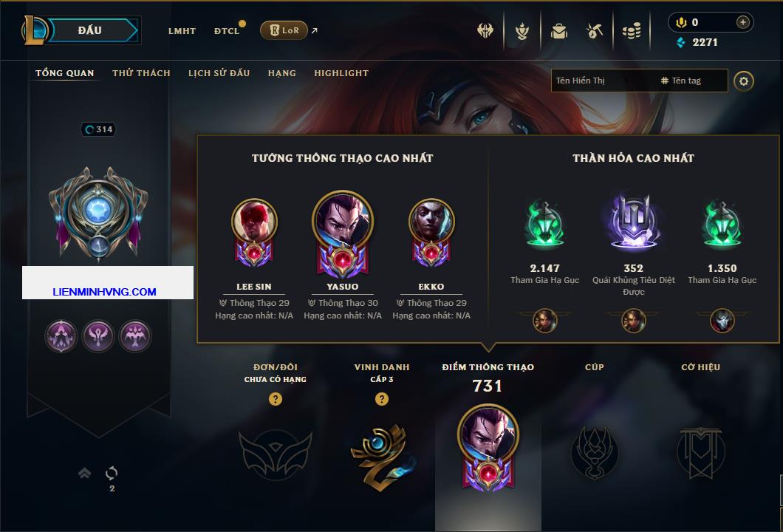Click the Tên Hiển Thị search field

(x=602, y=81)
